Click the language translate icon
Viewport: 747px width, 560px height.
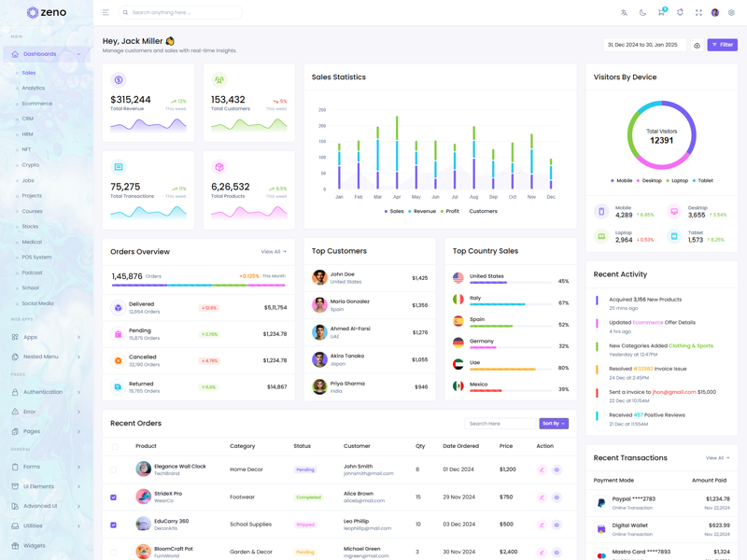point(624,13)
